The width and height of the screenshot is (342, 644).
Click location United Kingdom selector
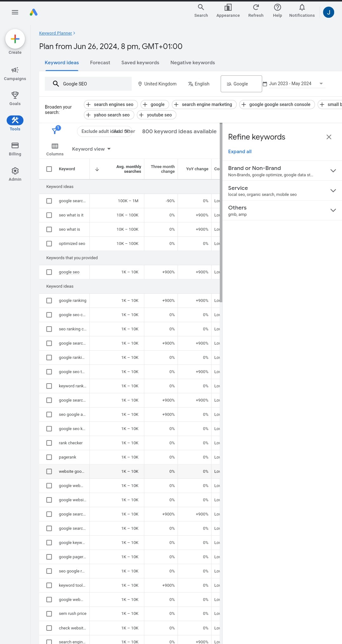(x=157, y=84)
